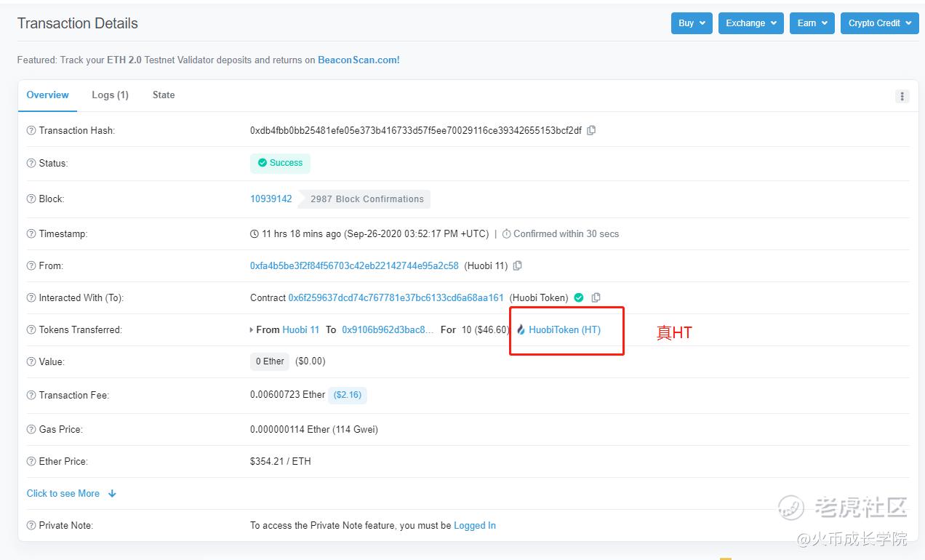Viewport: 925px width, 560px height.
Task: Click help icon next to Interacted With (To)
Action: coord(31,298)
